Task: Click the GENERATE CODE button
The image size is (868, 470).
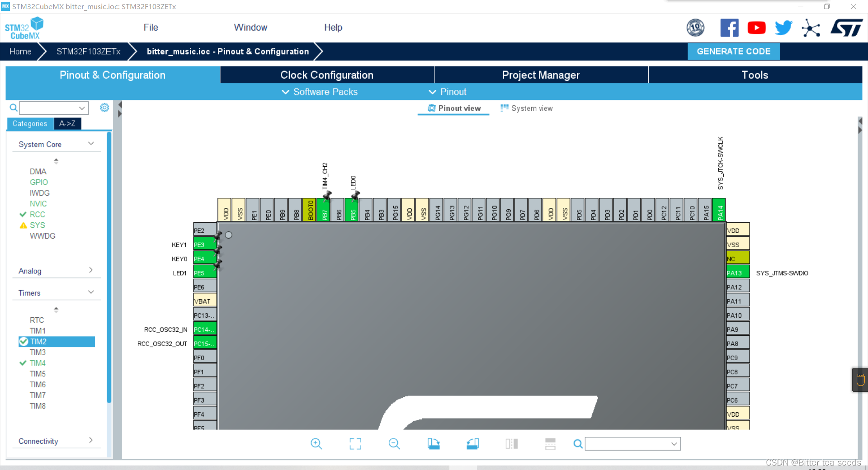Action: pos(733,51)
